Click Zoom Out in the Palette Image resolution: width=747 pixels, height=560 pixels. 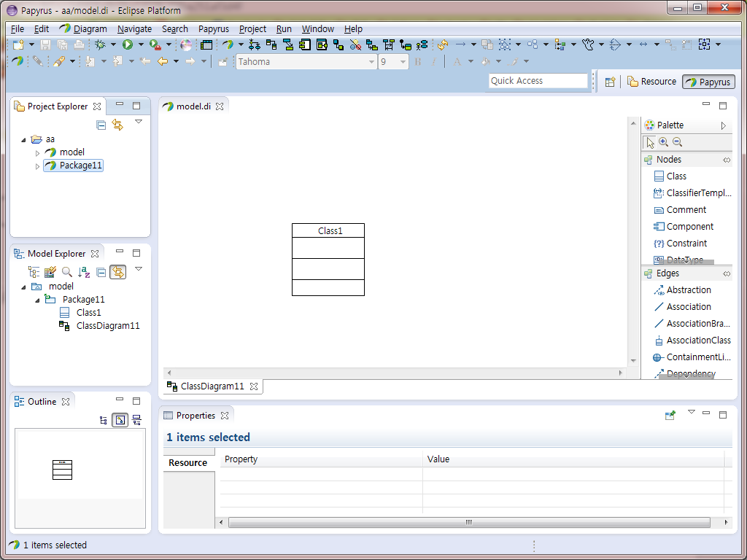pos(678,142)
